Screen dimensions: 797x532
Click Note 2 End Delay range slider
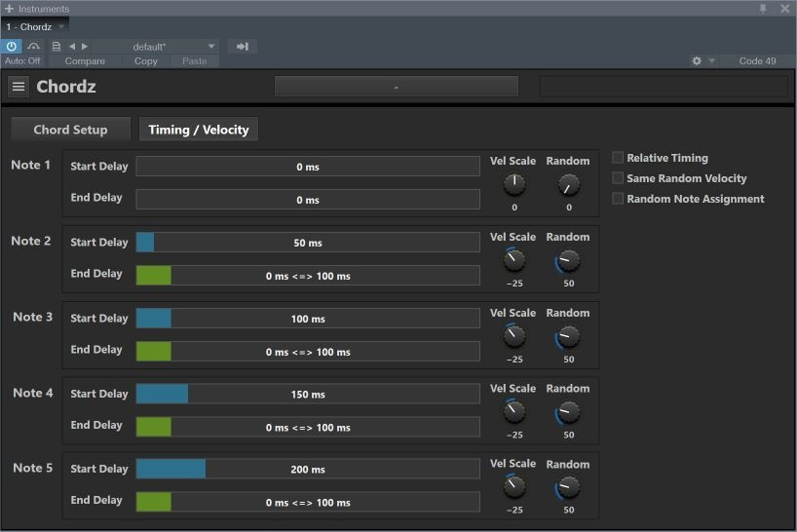pos(308,276)
